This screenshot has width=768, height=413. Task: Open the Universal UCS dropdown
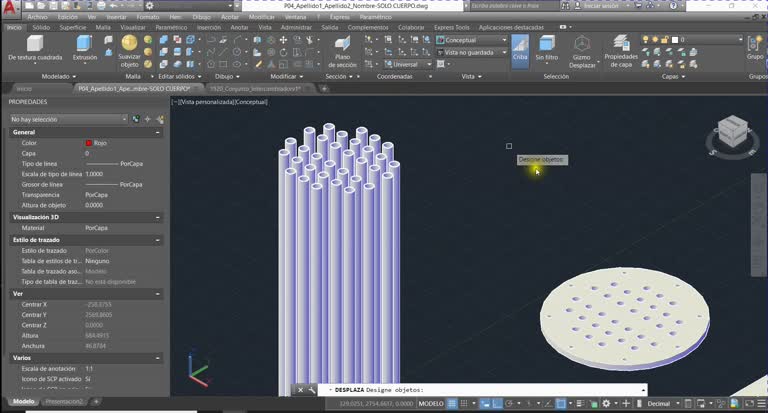[x=408, y=64]
